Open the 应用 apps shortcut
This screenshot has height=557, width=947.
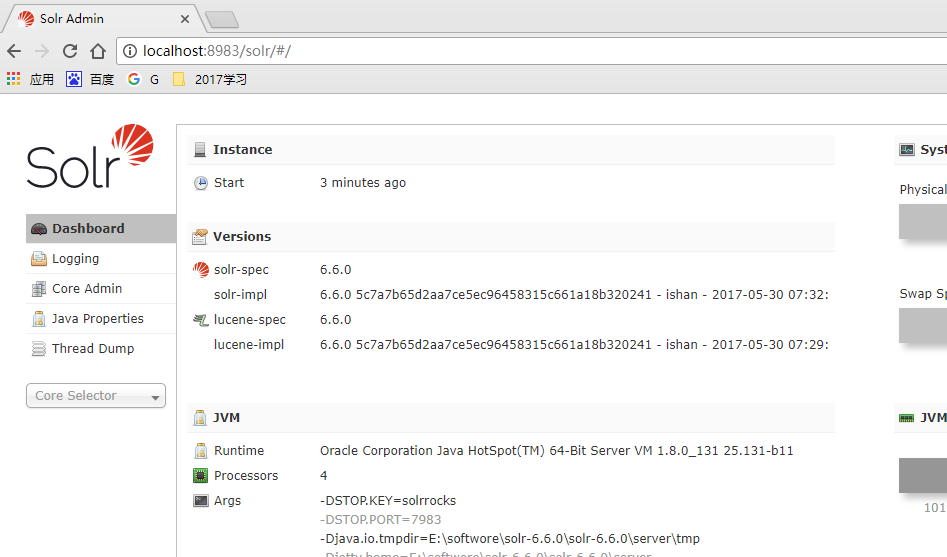(30, 79)
